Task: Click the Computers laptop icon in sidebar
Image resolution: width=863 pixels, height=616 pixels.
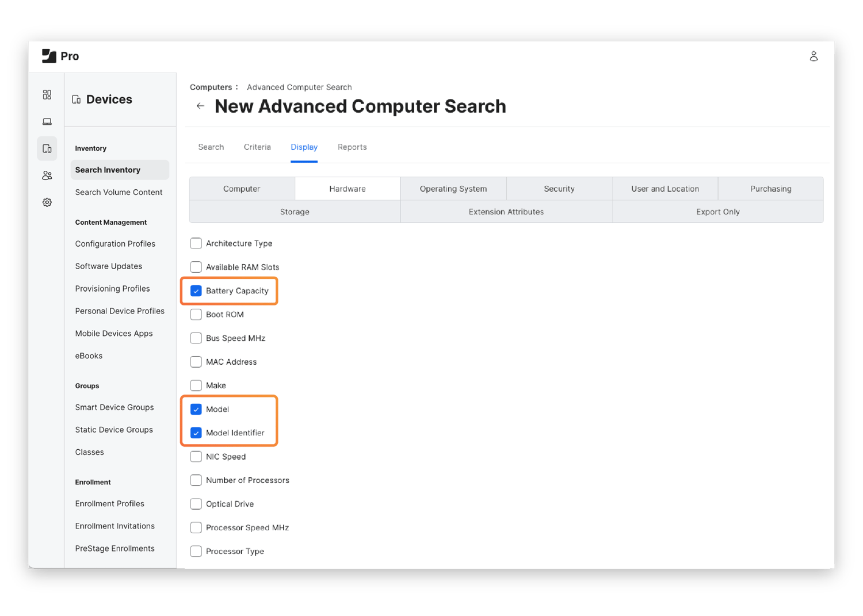Action: [47, 122]
